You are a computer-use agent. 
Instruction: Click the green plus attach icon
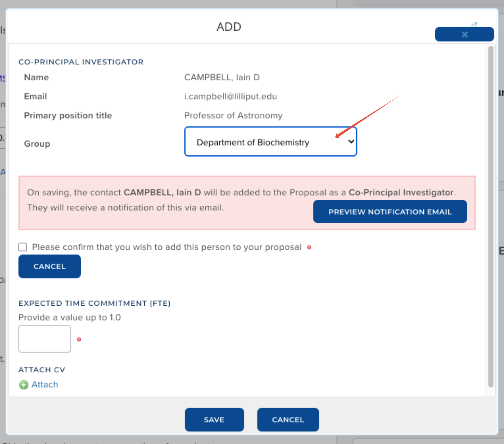[x=24, y=385]
